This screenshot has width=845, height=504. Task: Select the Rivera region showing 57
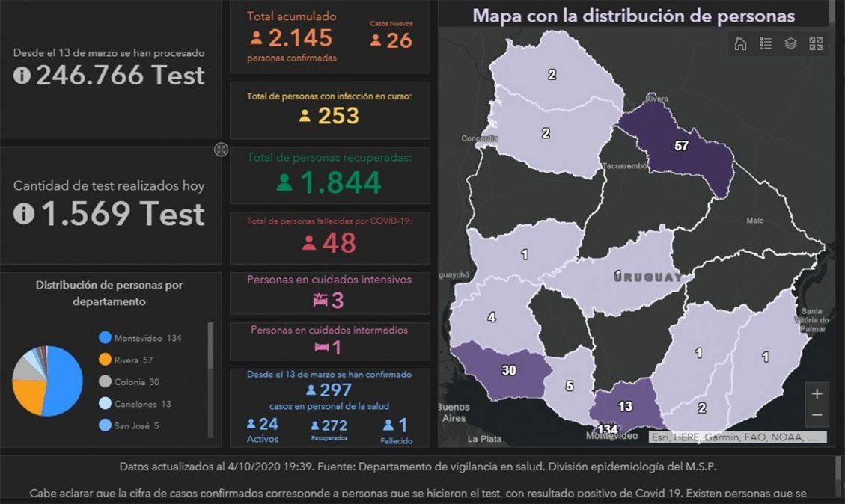pos(680,147)
